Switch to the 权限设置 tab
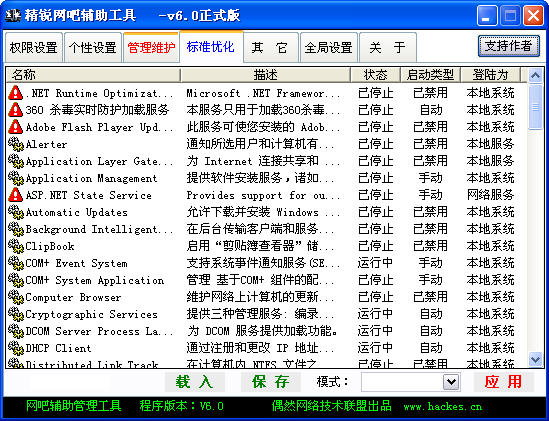549x421 pixels. click(x=34, y=48)
